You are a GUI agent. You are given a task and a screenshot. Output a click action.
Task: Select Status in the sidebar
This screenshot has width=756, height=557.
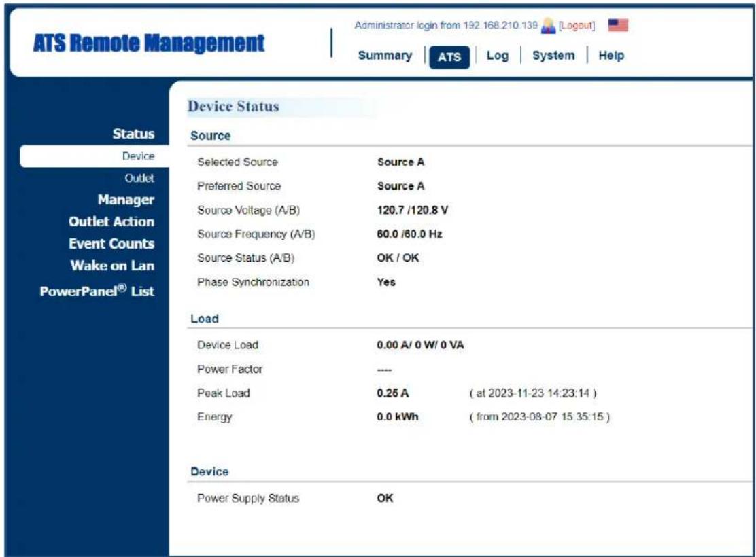[133, 133]
